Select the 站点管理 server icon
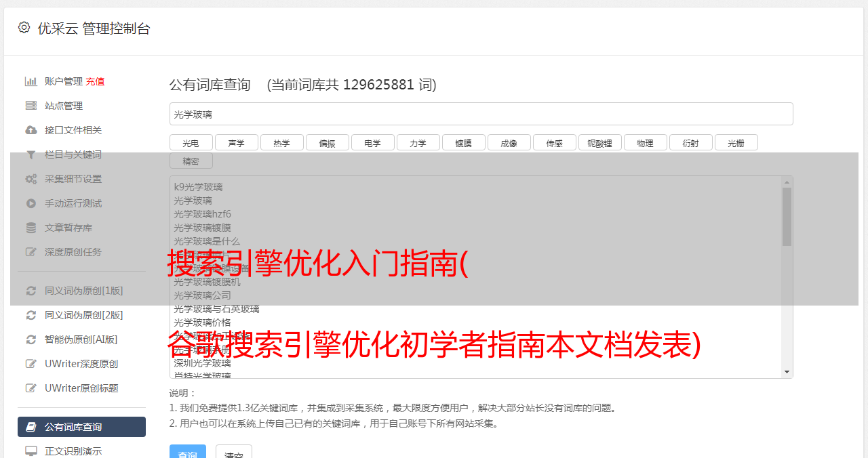 31,106
